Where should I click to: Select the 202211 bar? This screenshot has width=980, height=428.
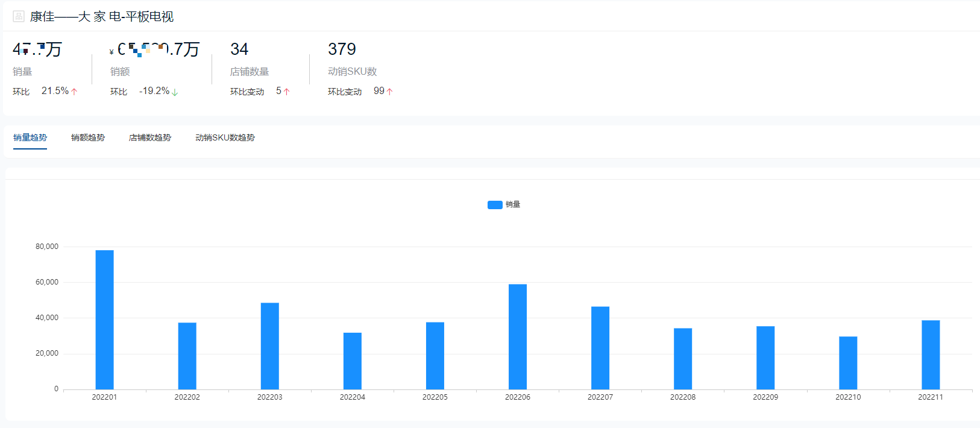click(931, 355)
